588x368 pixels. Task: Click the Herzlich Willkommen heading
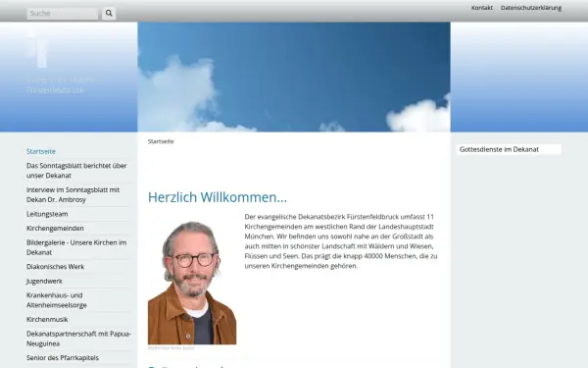[x=218, y=197]
